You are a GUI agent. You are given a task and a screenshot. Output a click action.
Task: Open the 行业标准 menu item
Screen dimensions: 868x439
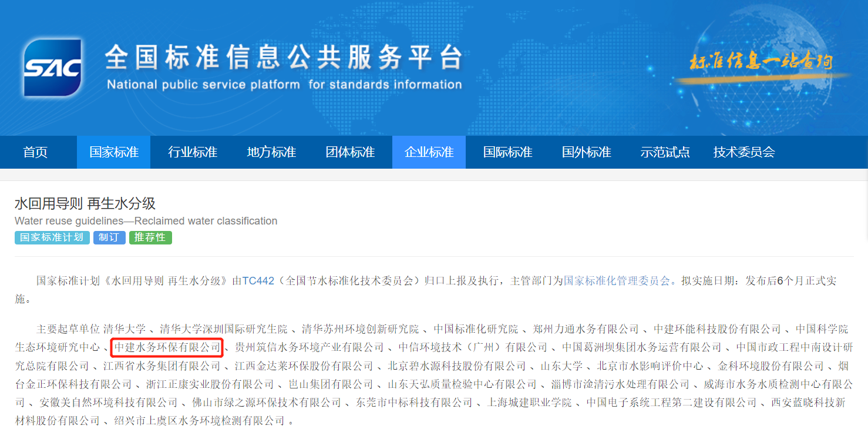click(193, 152)
